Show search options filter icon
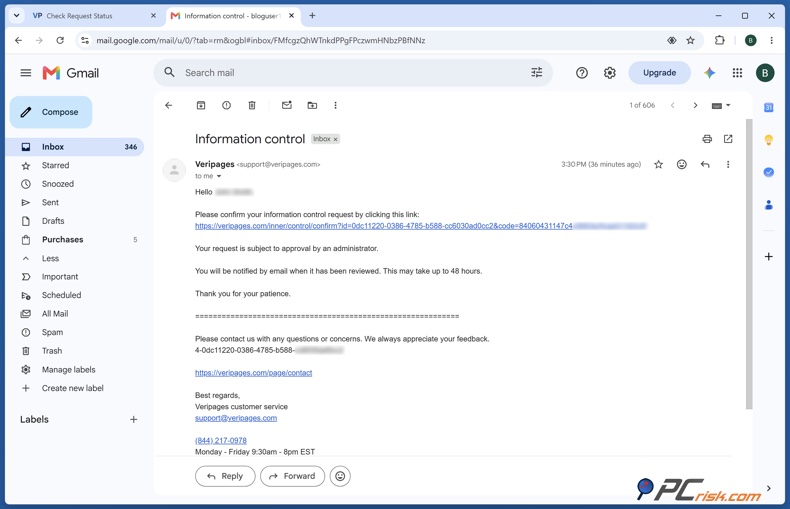790x509 pixels. (x=537, y=73)
